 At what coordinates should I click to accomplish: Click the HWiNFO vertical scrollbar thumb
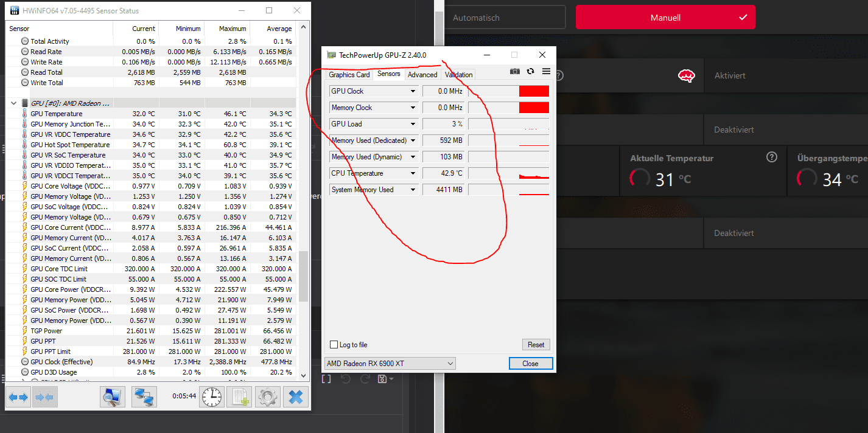coord(303,277)
